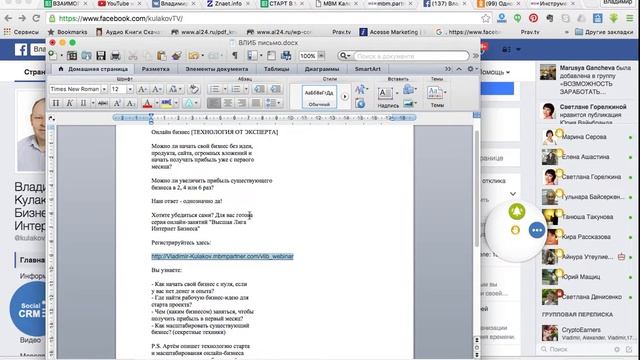Expand the bullet list style dropdown arrow
Image resolution: width=640 pixels, height=360 pixels.
click(x=224, y=89)
